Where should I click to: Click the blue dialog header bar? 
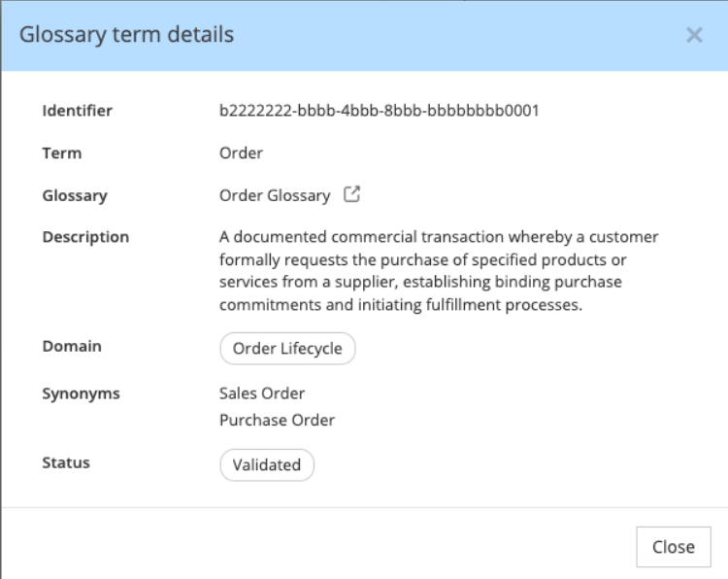tap(437, 36)
